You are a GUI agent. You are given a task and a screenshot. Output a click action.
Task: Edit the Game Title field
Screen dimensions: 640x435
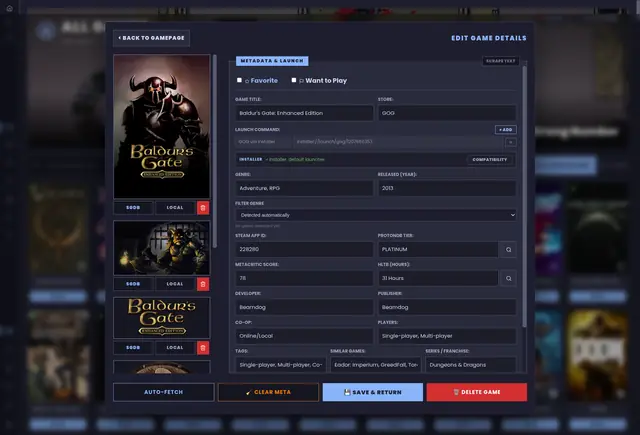click(x=304, y=113)
